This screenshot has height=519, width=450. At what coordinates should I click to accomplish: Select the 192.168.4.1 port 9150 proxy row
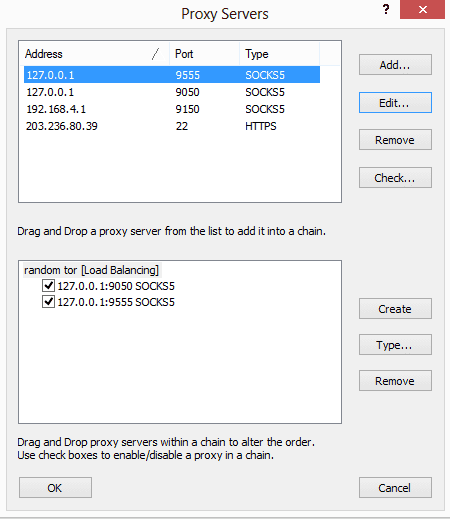pyautogui.click(x=172, y=109)
